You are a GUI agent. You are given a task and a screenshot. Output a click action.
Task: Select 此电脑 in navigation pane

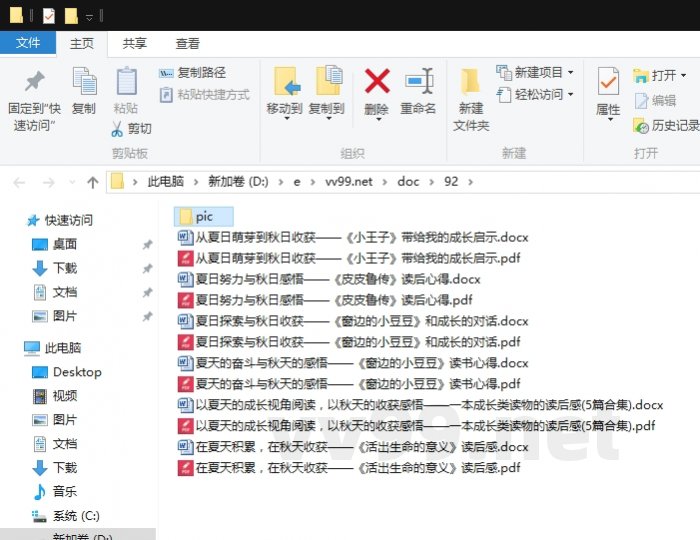click(x=53, y=348)
